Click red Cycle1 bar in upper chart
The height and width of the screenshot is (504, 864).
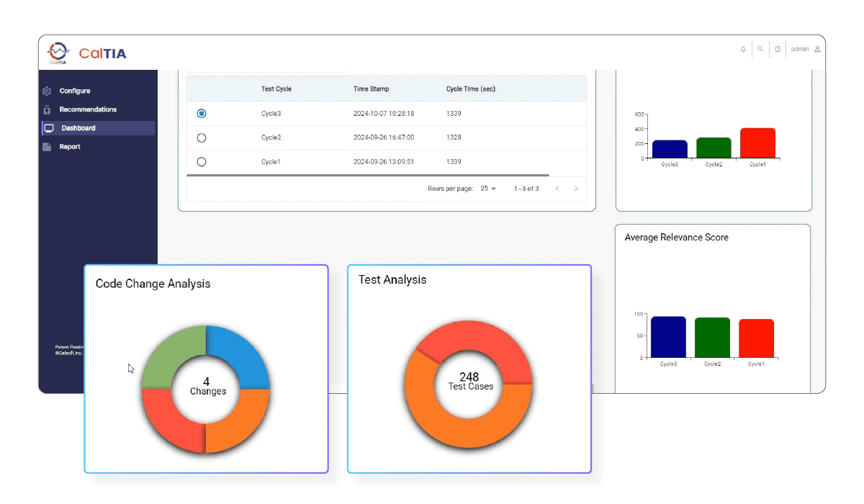(757, 143)
